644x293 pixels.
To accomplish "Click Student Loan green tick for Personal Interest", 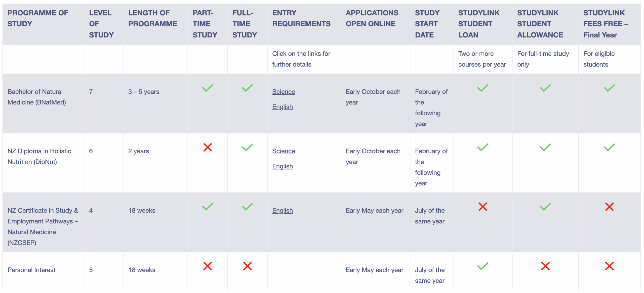I will (482, 266).
